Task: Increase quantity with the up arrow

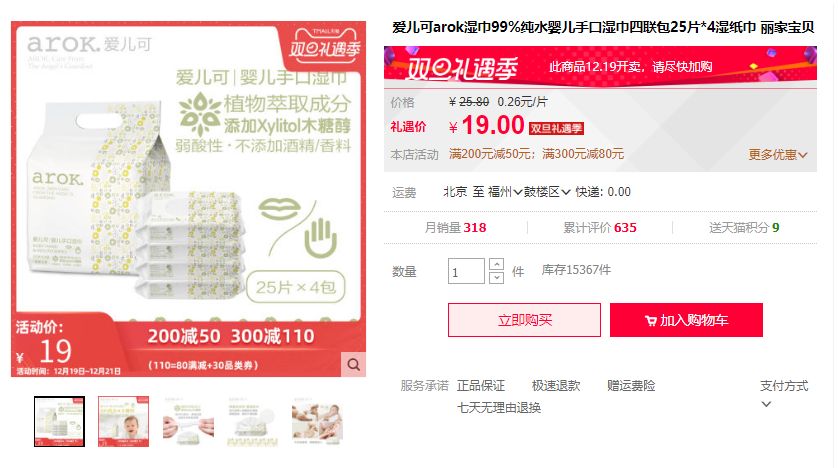Action: point(496,264)
